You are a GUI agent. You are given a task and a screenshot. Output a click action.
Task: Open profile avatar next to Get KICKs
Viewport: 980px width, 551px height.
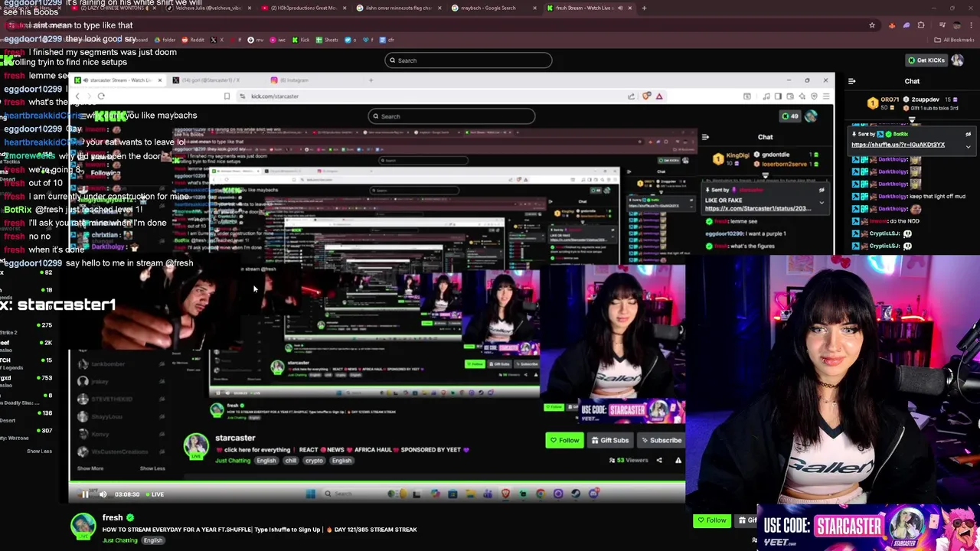[957, 60]
